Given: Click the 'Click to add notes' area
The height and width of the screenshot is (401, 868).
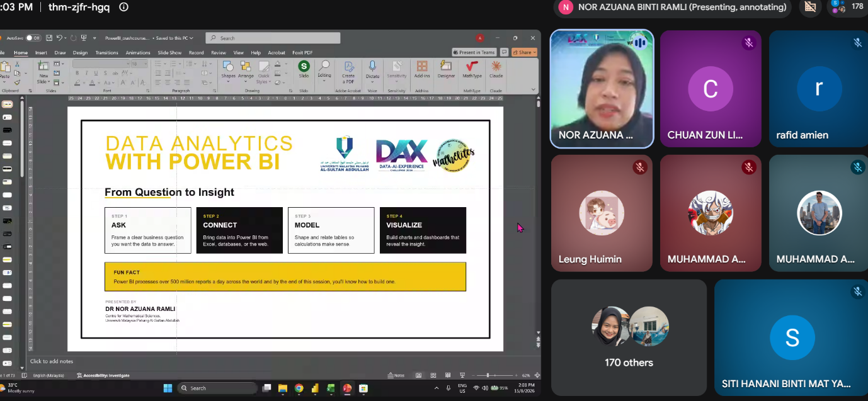Looking at the screenshot, I should click(52, 361).
